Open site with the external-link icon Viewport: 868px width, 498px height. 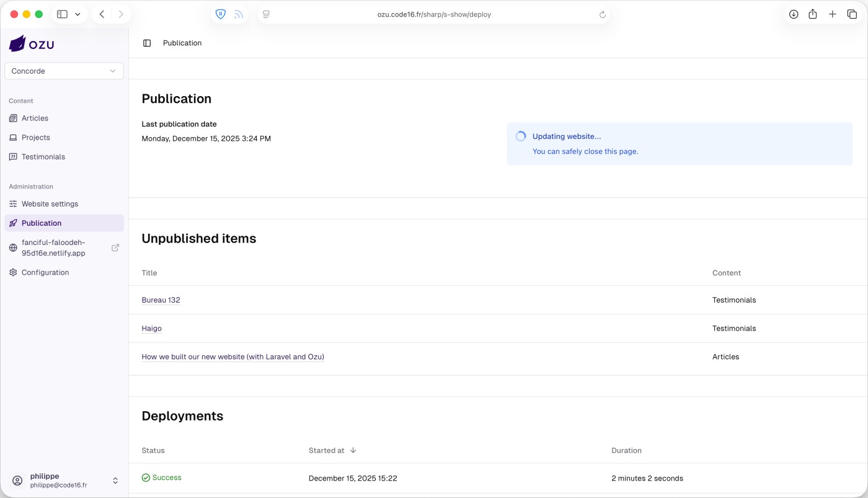[115, 247]
